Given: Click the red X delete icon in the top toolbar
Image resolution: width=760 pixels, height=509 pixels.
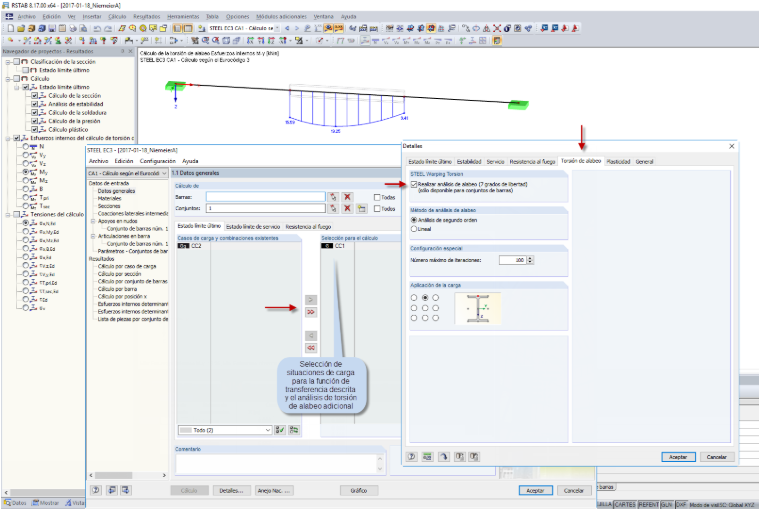Looking at the screenshot, I should pyautogui.click(x=497, y=29).
